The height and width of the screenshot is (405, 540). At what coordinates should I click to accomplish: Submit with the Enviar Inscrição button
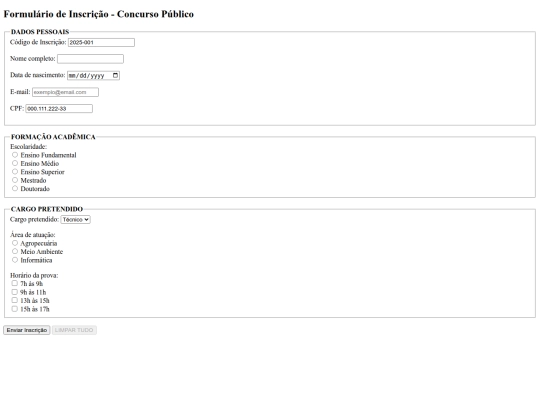27,330
